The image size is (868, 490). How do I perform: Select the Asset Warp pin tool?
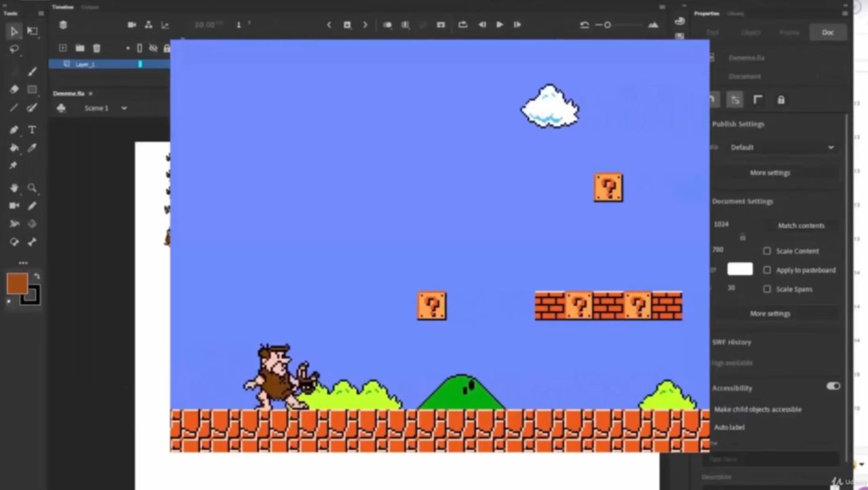click(x=14, y=166)
